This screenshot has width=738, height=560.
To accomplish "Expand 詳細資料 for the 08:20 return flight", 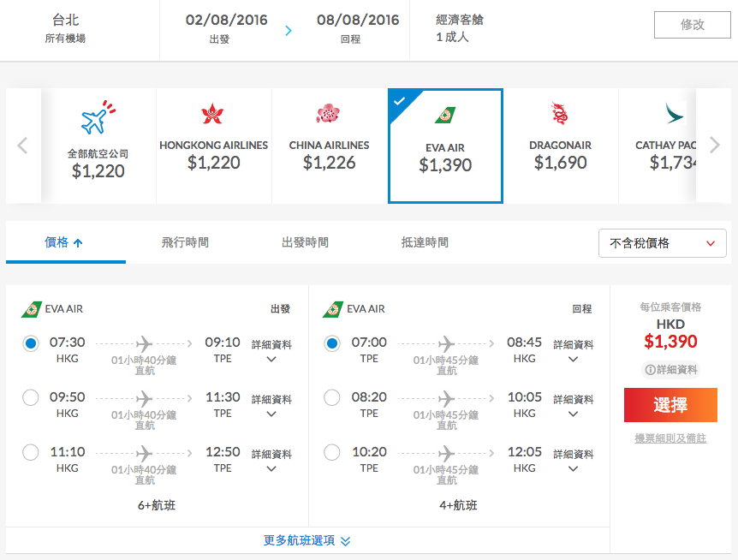I will coord(573,406).
